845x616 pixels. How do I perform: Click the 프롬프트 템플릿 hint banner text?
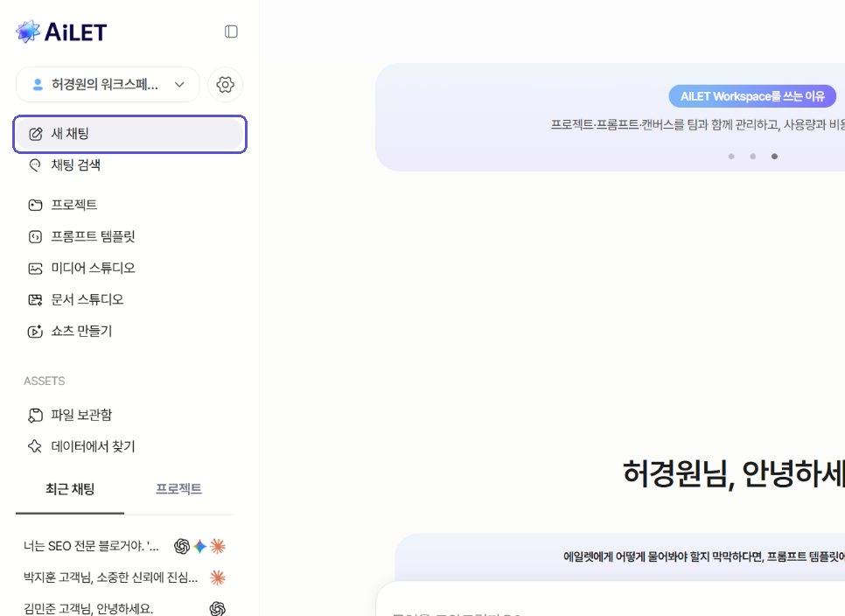point(704,556)
